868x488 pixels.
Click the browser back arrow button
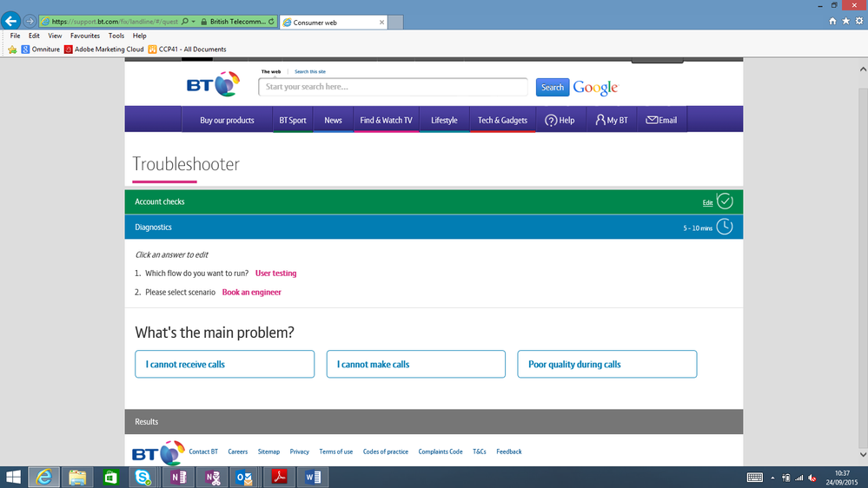click(x=11, y=21)
